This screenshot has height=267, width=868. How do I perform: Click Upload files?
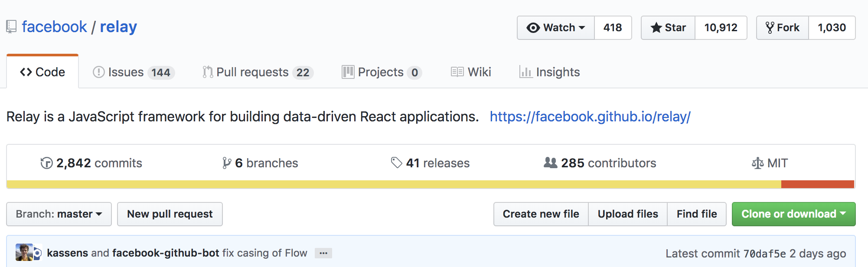coord(628,214)
